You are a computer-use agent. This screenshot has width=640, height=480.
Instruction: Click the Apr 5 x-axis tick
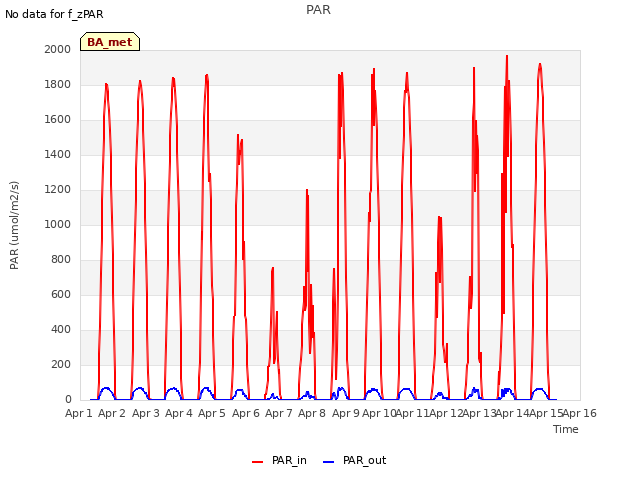pyautogui.click(x=212, y=413)
